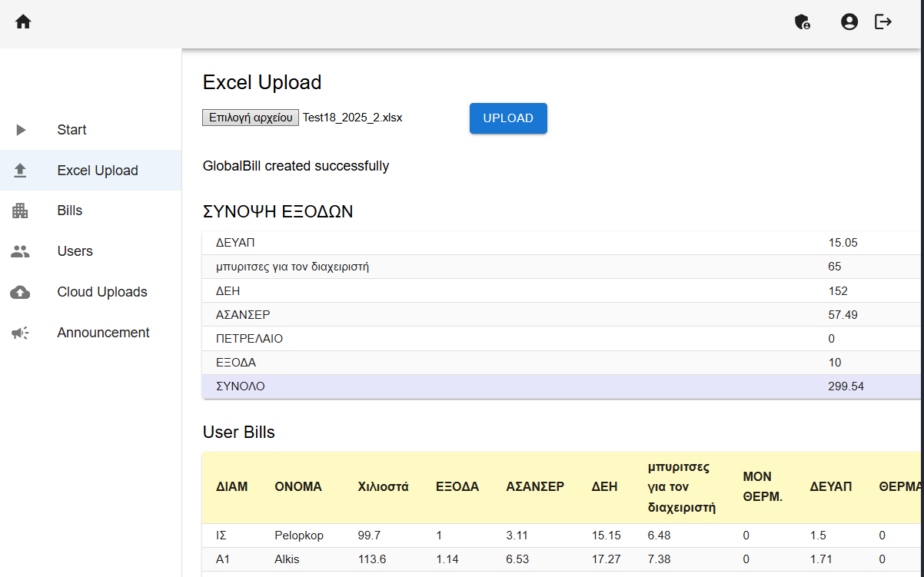Open the user account profile icon
Screen dimensions: 924x577
pyautogui.click(x=849, y=22)
